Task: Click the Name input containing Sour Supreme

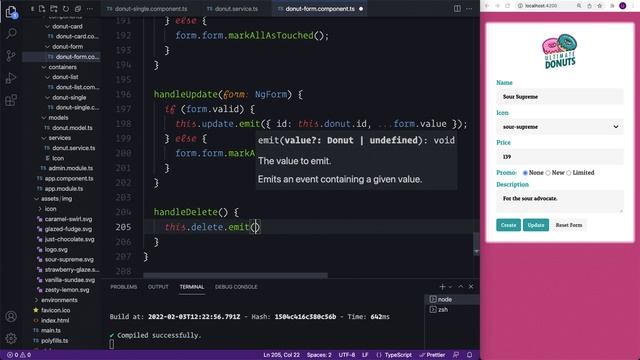Action: click(560, 97)
